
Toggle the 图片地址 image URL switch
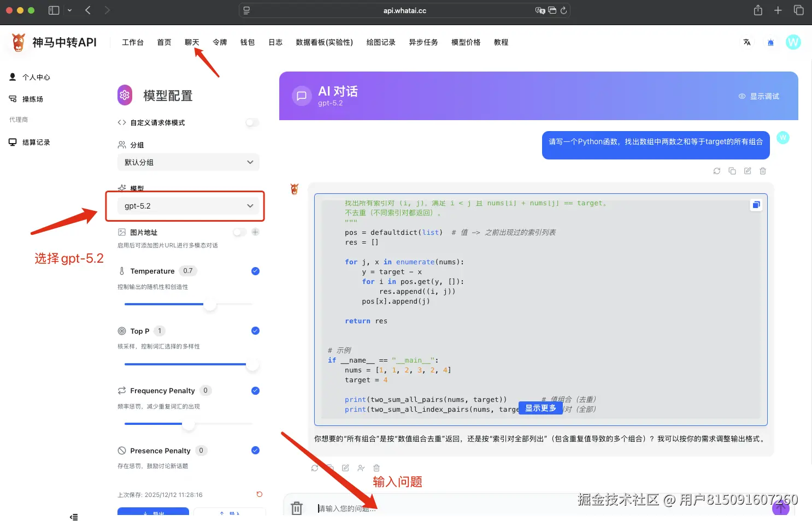[x=239, y=232]
